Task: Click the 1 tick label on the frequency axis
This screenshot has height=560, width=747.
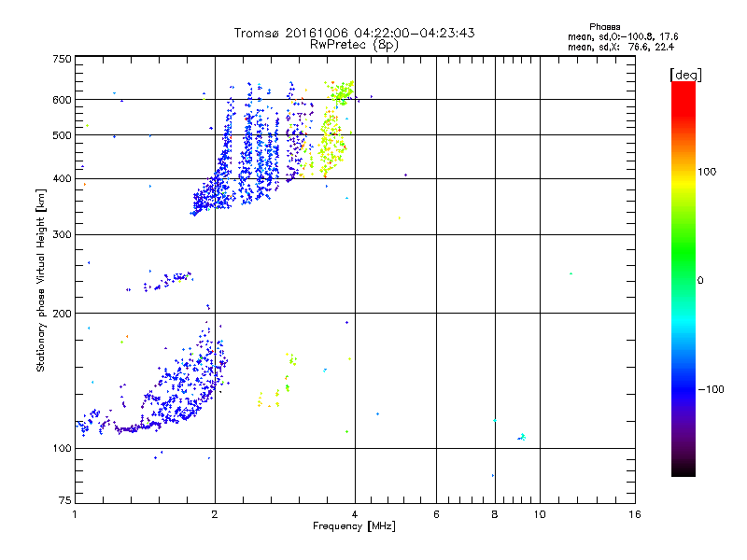Action: pos(75,514)
